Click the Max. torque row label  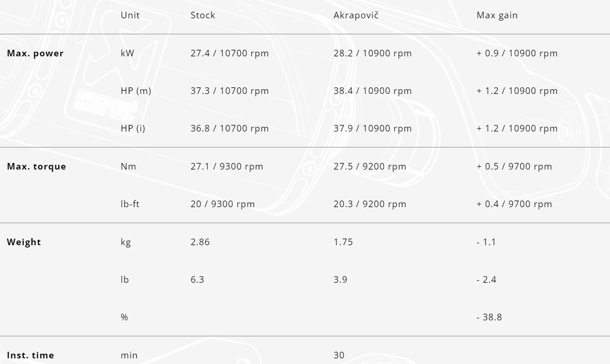[x=37, y=167]
